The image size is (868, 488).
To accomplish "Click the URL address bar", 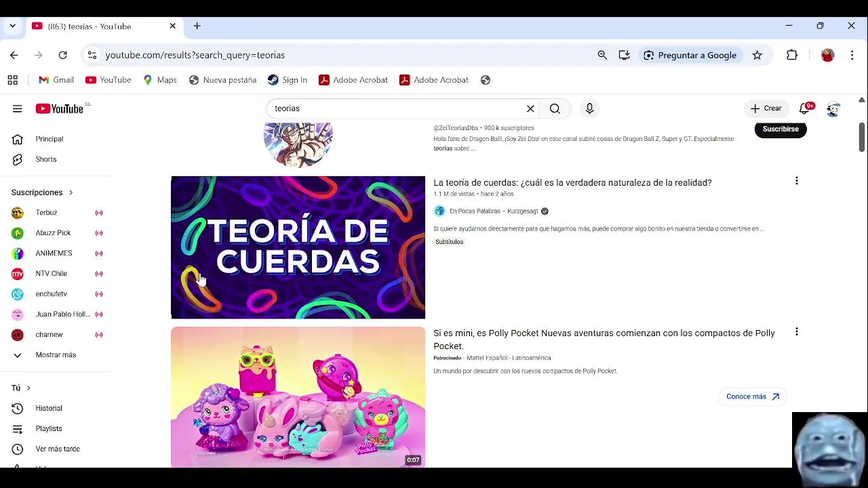I will click(x=346, y=55).
